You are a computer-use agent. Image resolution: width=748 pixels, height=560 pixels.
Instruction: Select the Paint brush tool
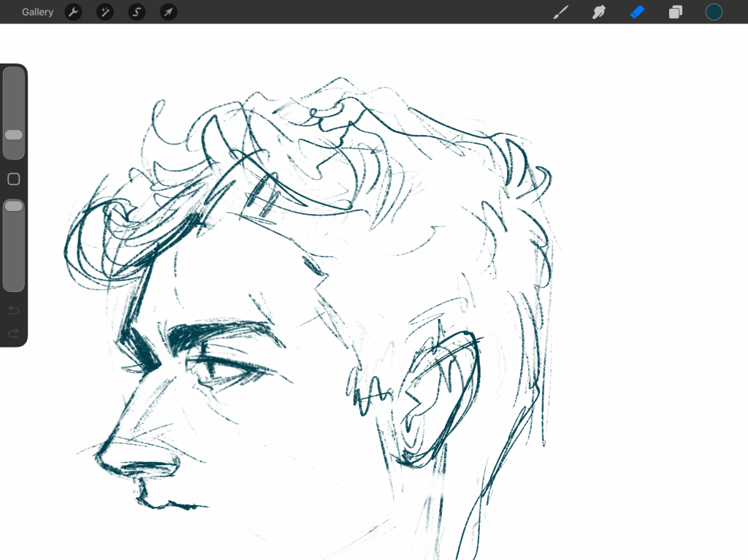[560, 12]
